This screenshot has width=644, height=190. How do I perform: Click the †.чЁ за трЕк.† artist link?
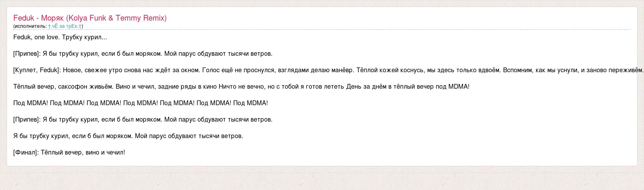(x=65, y=26)
